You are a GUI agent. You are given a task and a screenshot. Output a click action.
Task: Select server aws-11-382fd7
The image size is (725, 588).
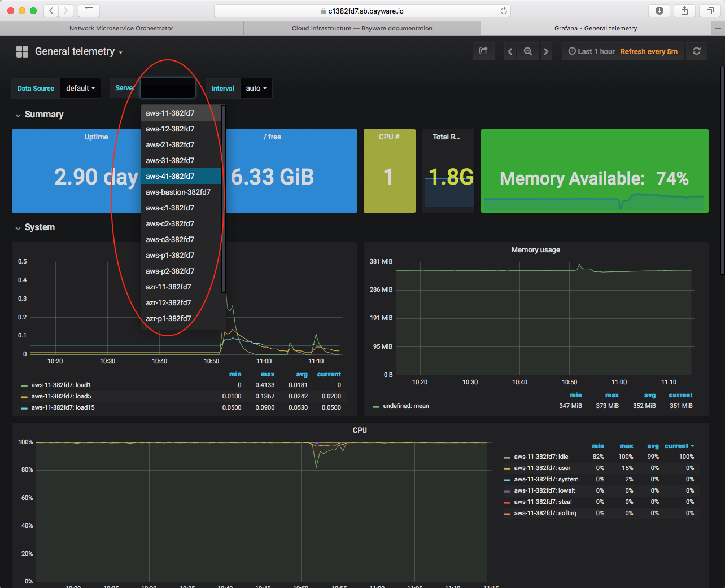(181, 113)
